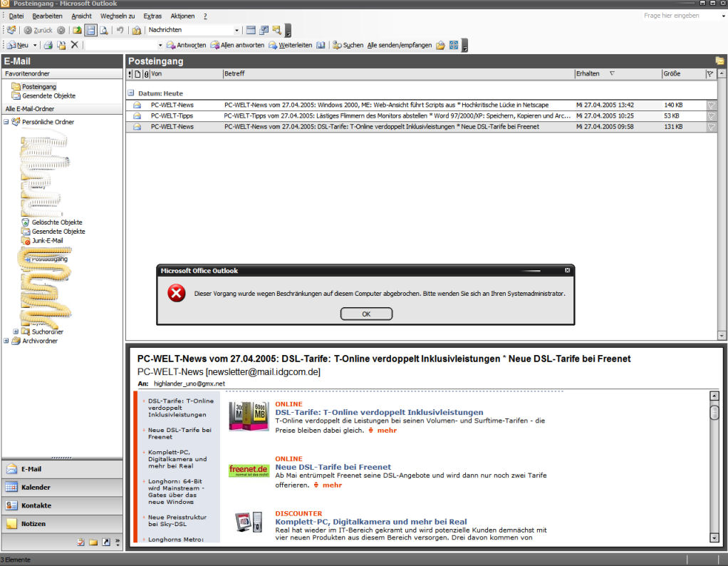Open the Wechseln zu menu
728x566 pixels.
(118, 16)
